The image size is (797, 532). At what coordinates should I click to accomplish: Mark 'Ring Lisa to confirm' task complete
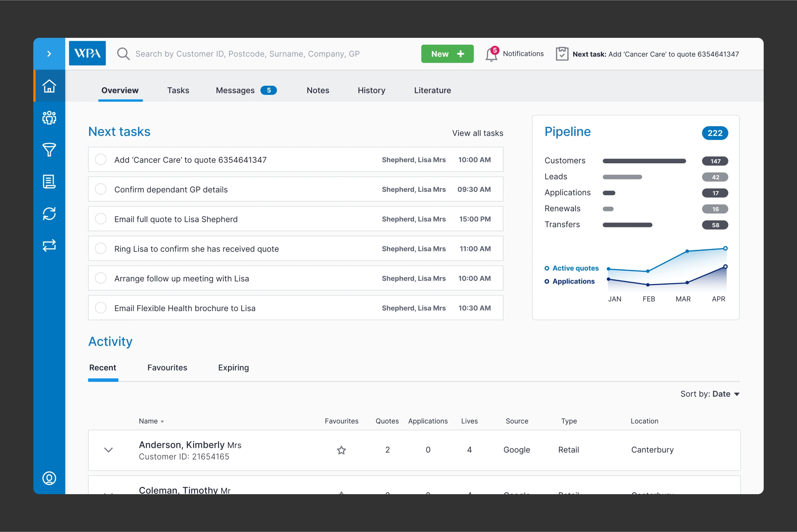point(100,248)
